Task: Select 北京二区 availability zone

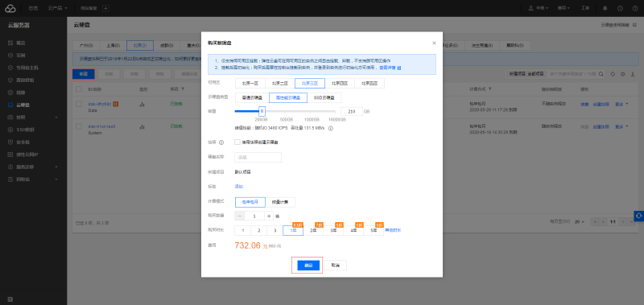Action: click(x=280, y=84)
